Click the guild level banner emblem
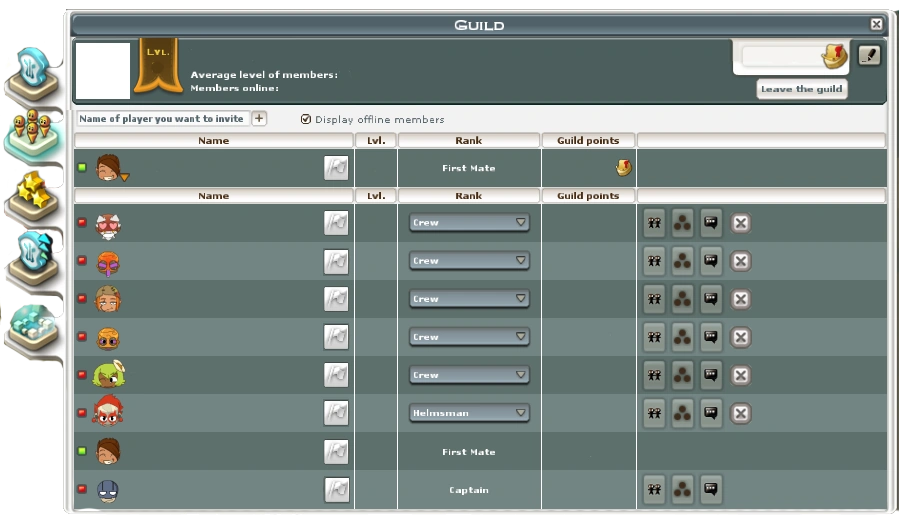This screenshot has height=522, width=899. (158, 65)
